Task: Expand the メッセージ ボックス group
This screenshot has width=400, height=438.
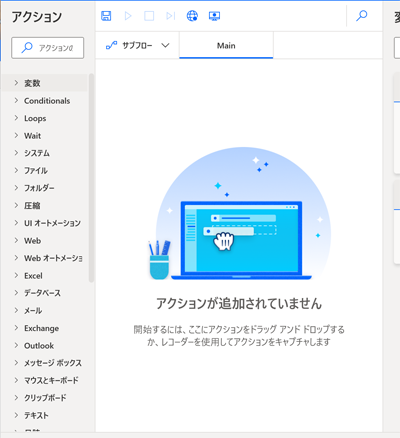Action: pos(45,363)
